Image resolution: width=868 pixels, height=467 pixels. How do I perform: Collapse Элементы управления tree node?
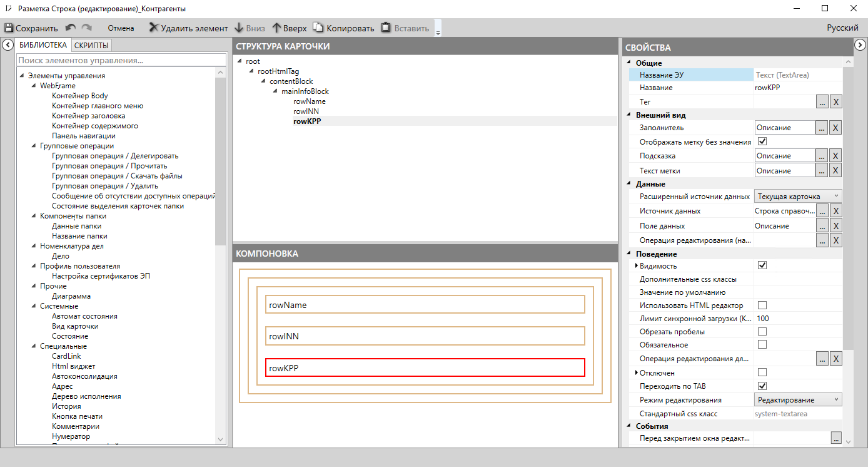click(23, 76)
